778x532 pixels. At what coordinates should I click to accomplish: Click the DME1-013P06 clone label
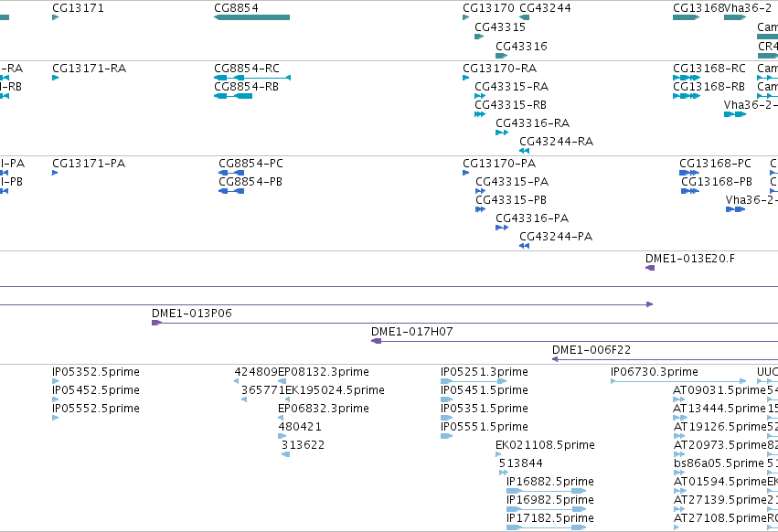[x=191, y=314]
